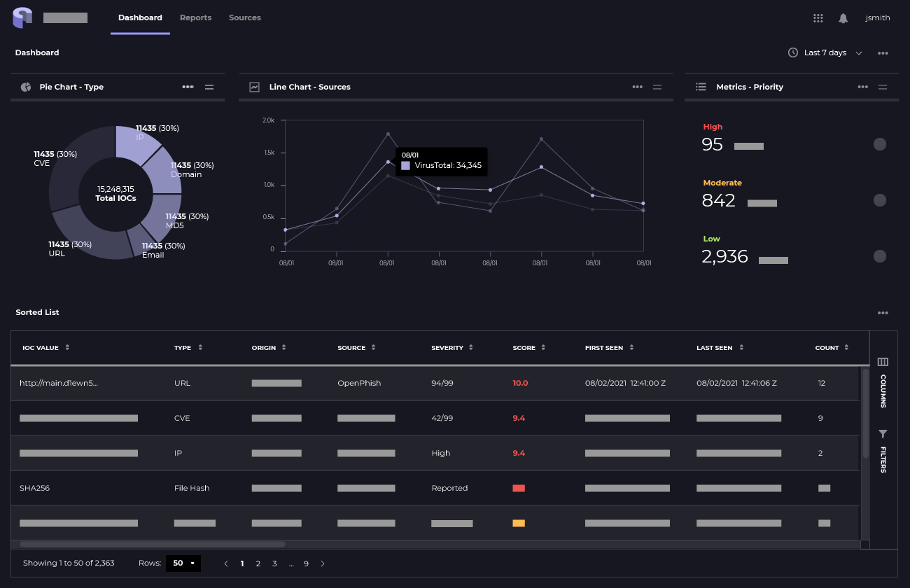Click the Metrics - Priority list icon
This screenshot has width=910, height=588.
[701, 87]
